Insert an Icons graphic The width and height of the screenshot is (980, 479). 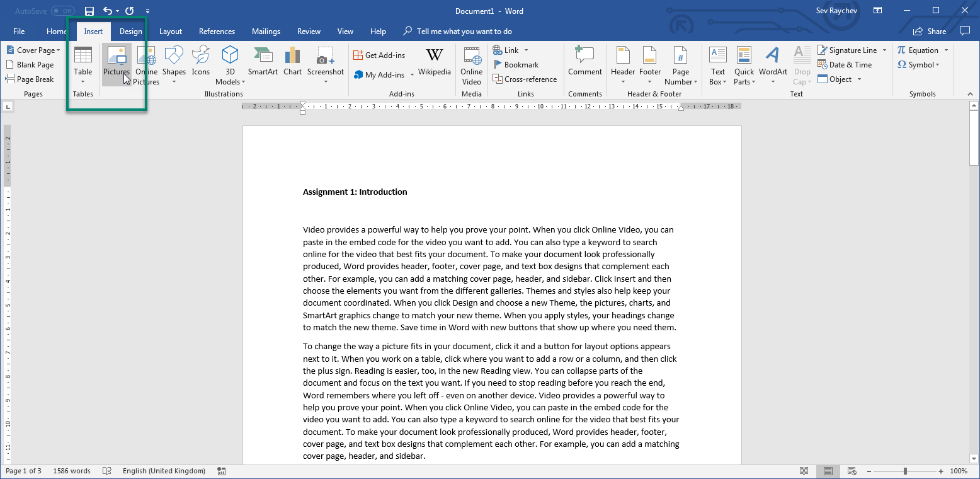click(201, 61)
